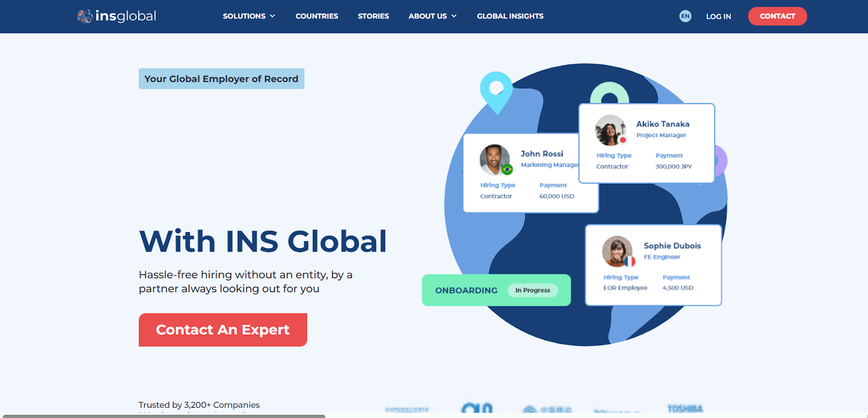The height and width of the screenshot is (418, 868).
Task: Click the light blue map pin icon
Action: point(496,92)
